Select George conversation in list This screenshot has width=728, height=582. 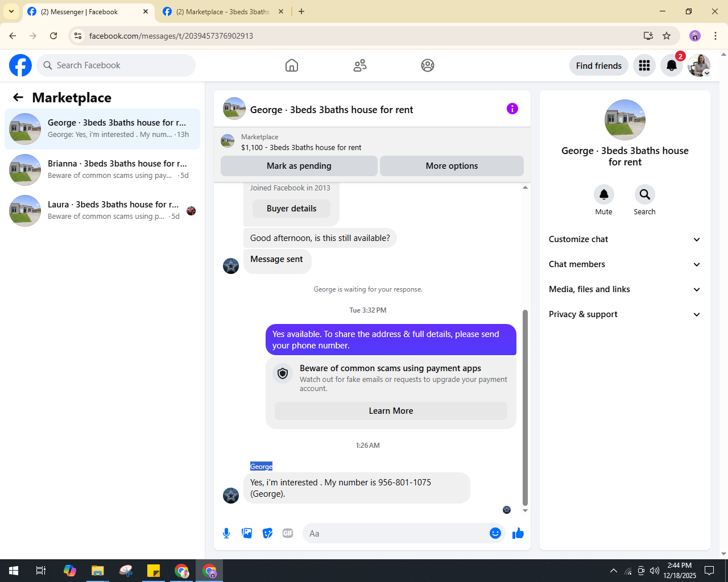coord(102,129)
